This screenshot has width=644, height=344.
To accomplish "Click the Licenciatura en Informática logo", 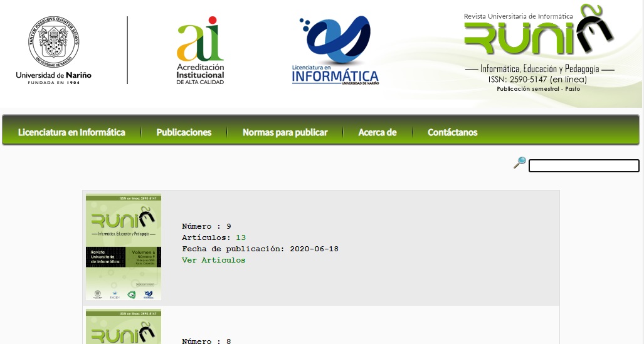I will coord(335,50).
